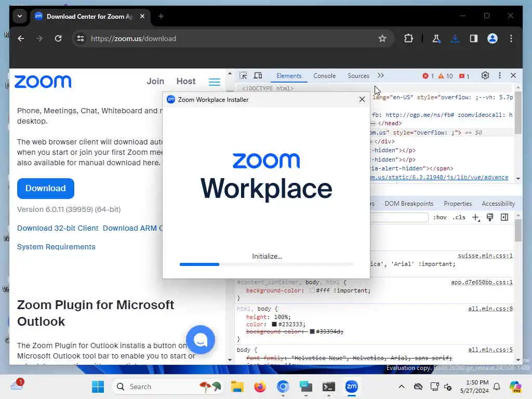Toggle the .cls class editor
532x399 pixels.
[x=459, y=218]
